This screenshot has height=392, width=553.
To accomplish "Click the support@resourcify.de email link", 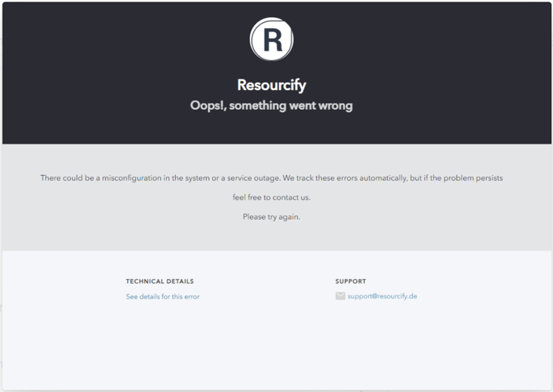I will [x=382, y=296].
